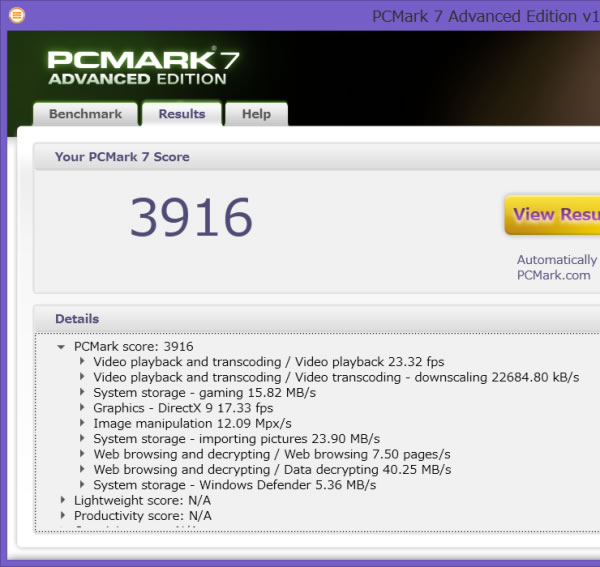The width and height of the screenshot is (600, 567).
Task: Expand the Video playback 23.32 fps row
Action: (x=82, y=361)
